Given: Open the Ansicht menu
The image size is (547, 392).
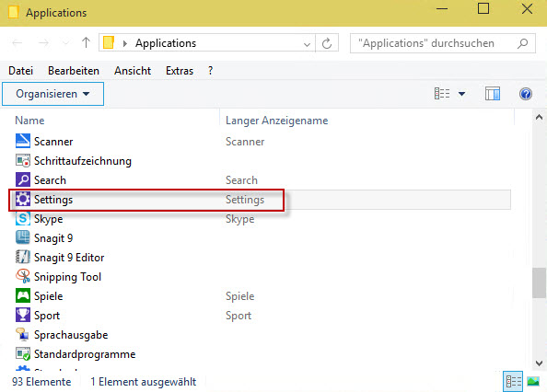Looking at the screenshot, I should [x=133, y=71].
